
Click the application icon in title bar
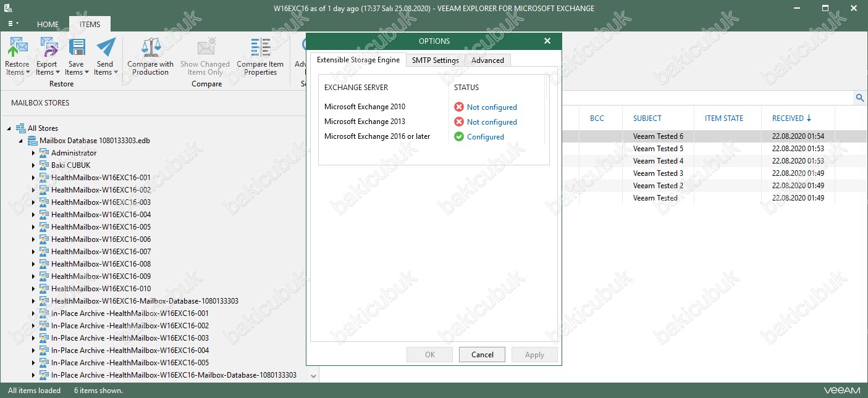click(x=8, y=9)
